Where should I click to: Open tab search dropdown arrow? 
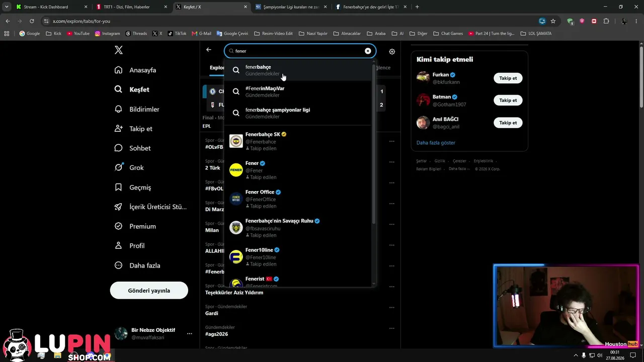(x=7, y=7)
